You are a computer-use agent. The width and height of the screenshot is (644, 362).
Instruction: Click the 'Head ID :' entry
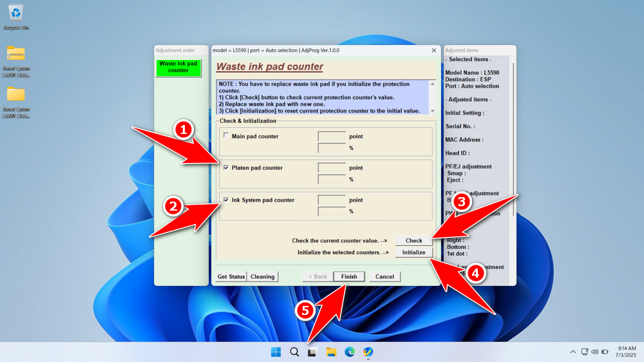[457, 153]
